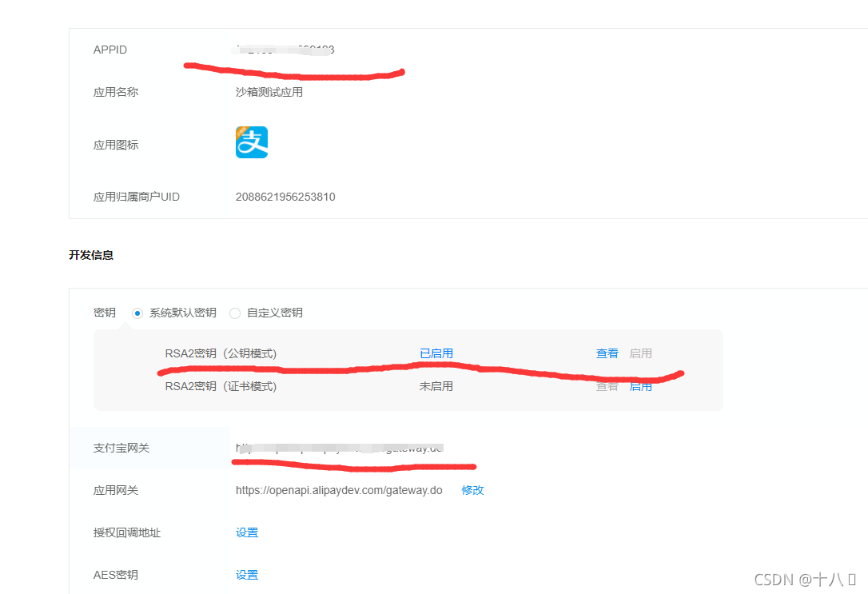Click the RSA2密钥 (公钥模式) row label
Screen dimensions: 868x594
221,353
